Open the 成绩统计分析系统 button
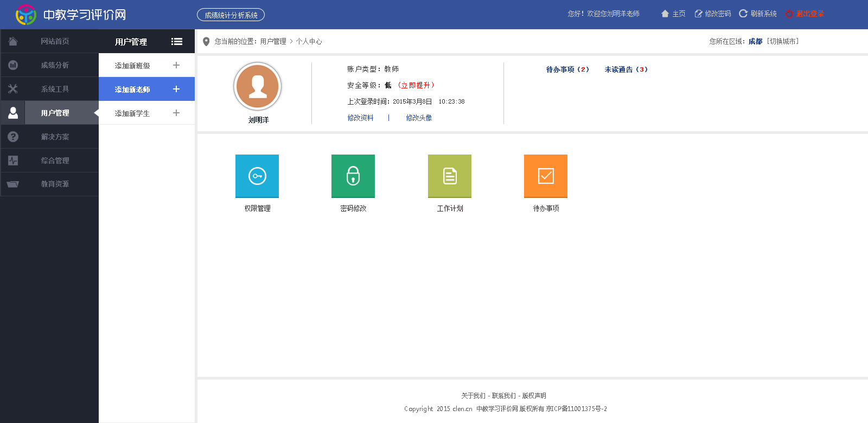The width and height of the screenshot is (868, 423). (231, 15)
